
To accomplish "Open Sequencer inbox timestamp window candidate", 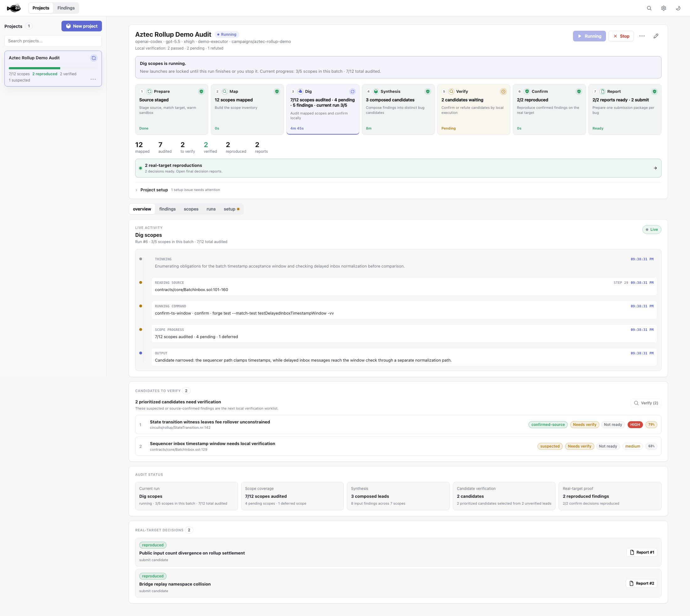I will [x=398, y=446].
